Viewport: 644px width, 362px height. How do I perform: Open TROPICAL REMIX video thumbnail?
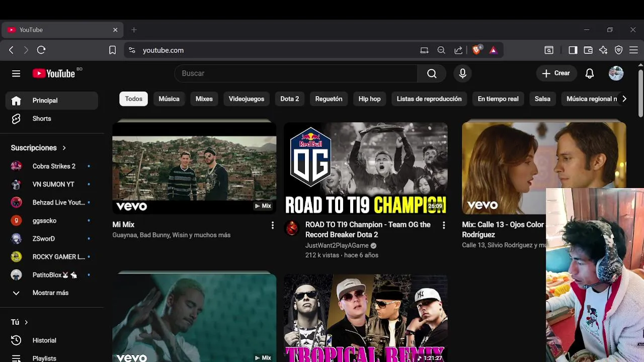coord(366,318)
